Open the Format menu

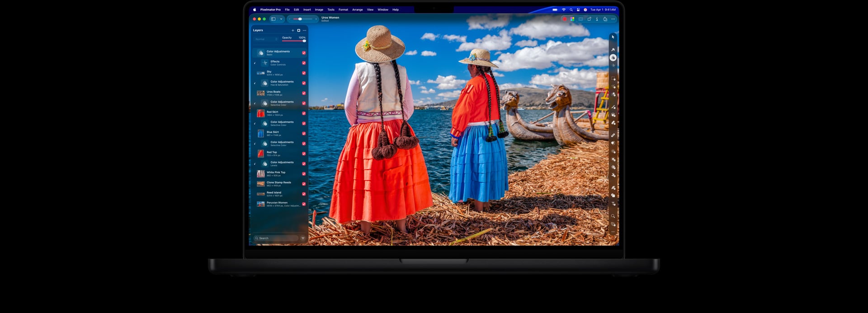tap(343, 9)
